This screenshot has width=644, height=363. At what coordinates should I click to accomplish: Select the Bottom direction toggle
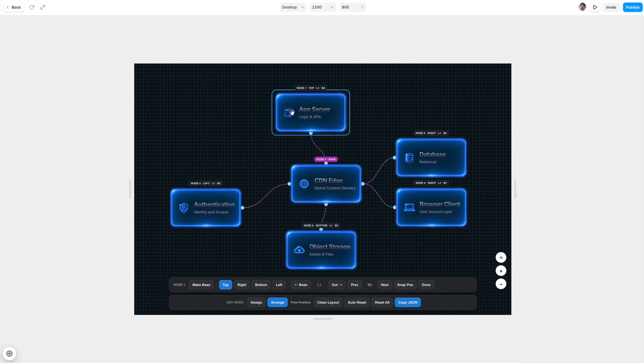(261, 285)
